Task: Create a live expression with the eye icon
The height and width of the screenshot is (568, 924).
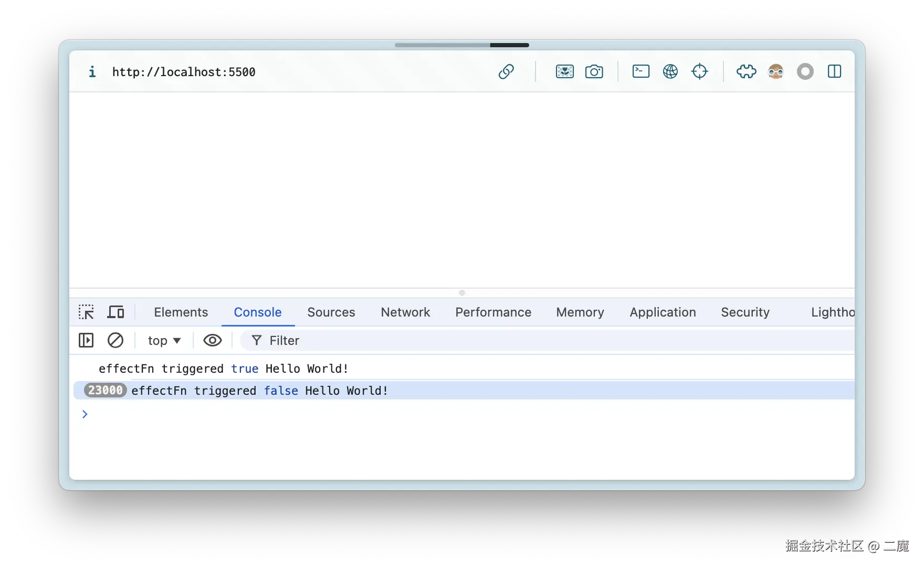Action: (x=213, y=341)
